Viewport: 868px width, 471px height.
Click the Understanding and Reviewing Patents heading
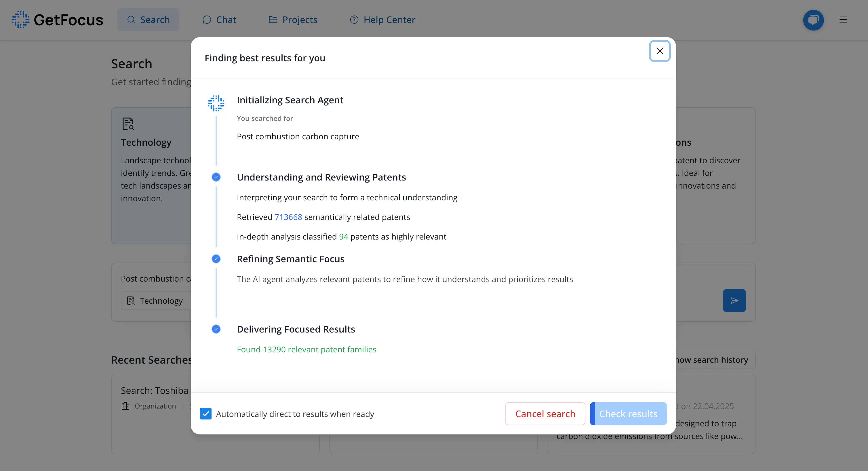click(321, 177)
